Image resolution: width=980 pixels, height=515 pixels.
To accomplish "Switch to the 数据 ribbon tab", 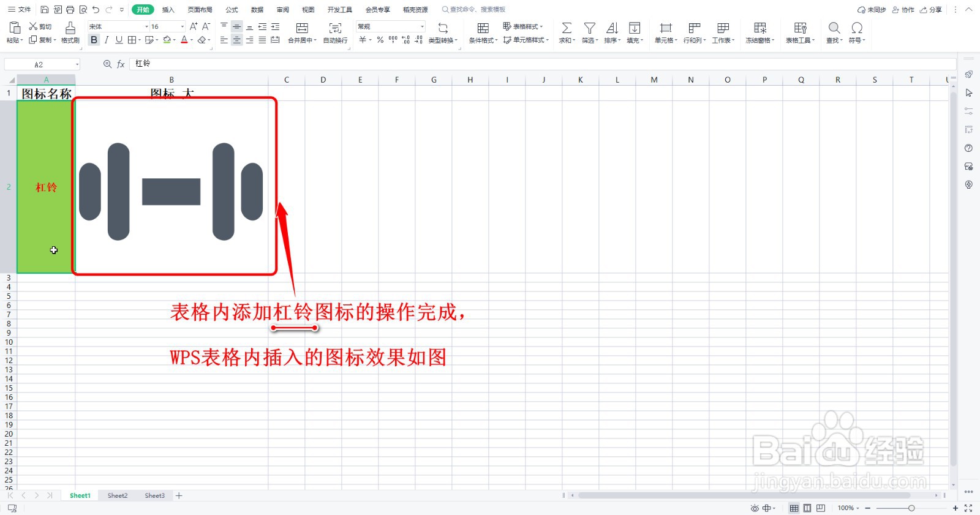I will tap(257, 10).
